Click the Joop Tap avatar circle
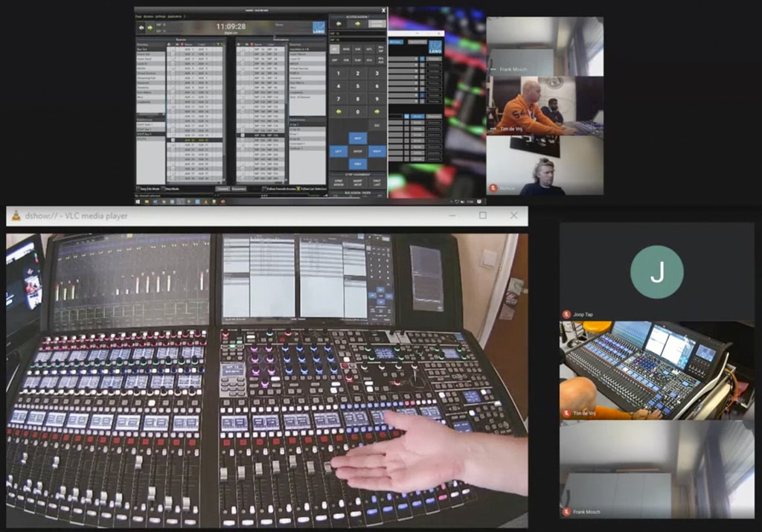The width and height of the screenshot is (762, 532). (x=656, y=272)
